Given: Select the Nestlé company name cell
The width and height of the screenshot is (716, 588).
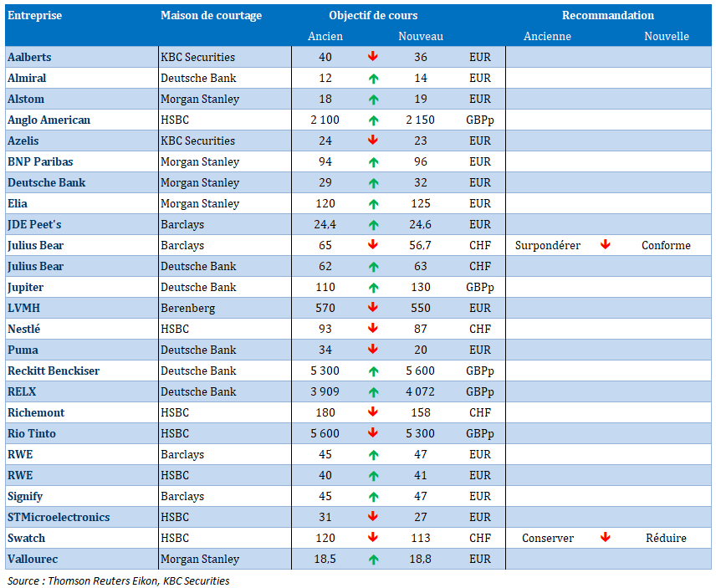Looking at the screenshot, I should [x=23, y=329].
